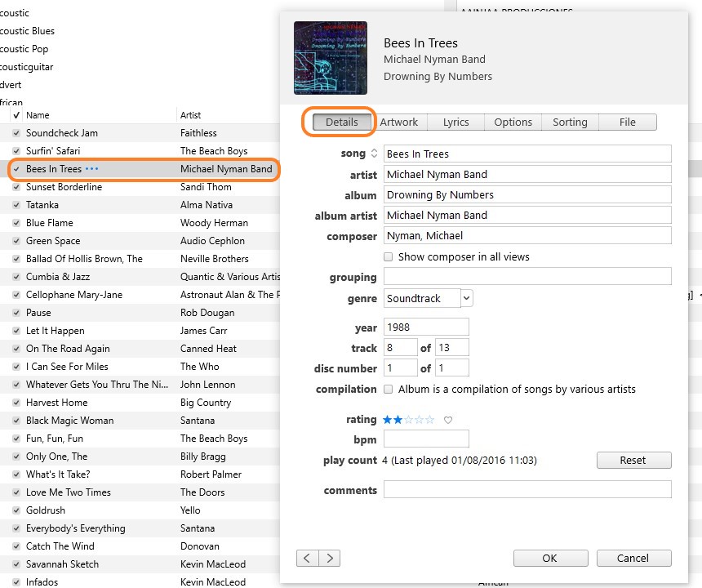Click the Artist column header
Viewport: 702px width, 588px height.
click(191, 115)
